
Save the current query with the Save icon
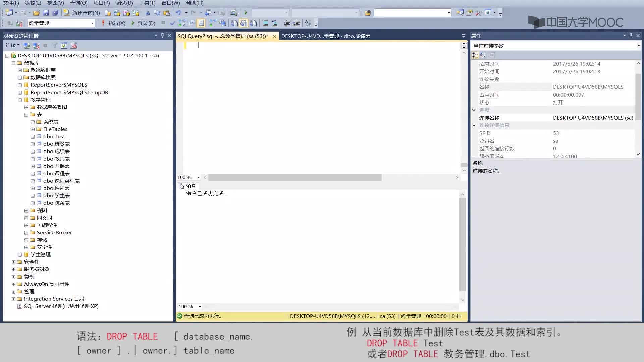(x=46, y=13)
